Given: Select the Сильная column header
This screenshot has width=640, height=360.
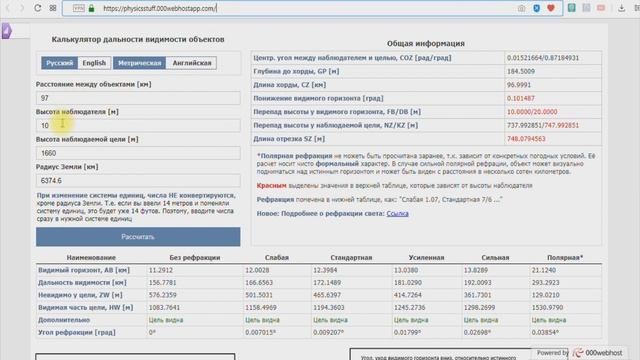Looking at the screenshot, I should click(495, 258).
